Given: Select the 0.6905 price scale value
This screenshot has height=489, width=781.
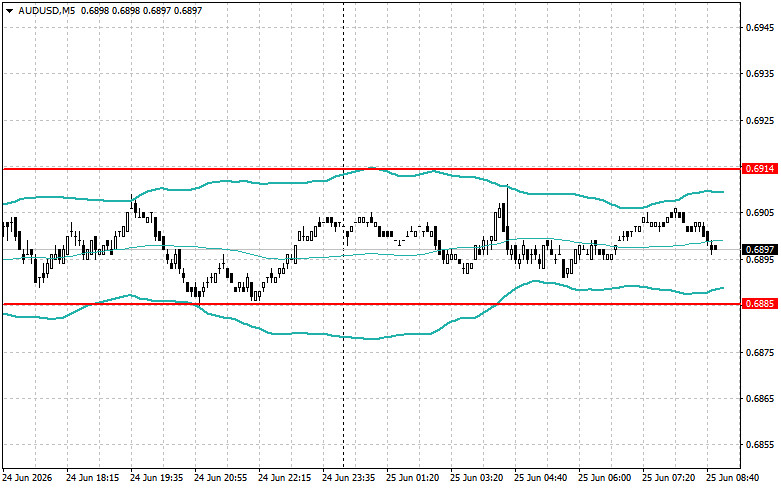Looking at the screenshot, I should [x=760, y=213].
